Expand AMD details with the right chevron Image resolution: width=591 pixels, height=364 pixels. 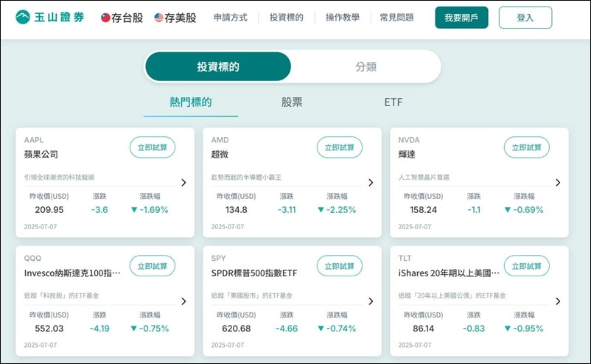pyautogui.click(x=371, y=183)
